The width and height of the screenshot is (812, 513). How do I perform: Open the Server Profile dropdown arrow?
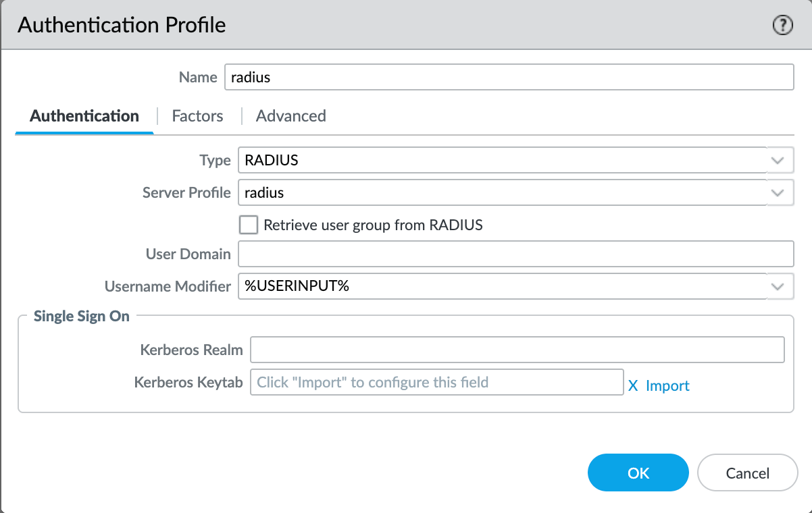[778, 193]
